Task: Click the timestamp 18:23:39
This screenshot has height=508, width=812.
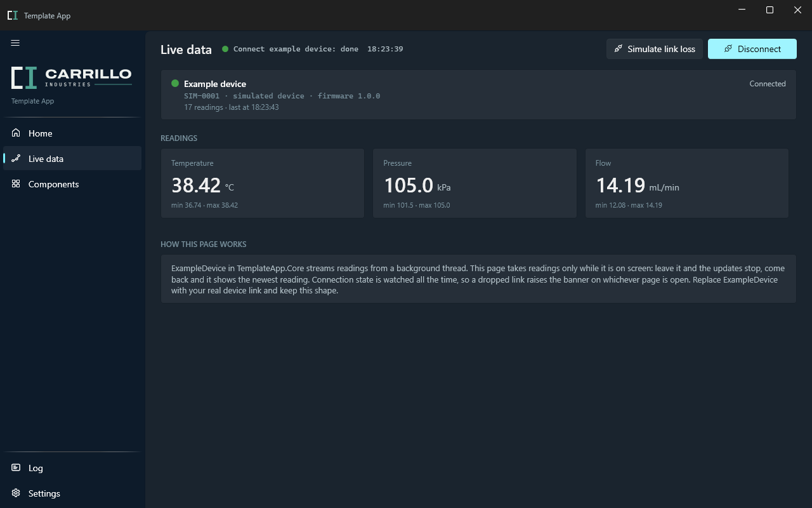Action: click(385, 49)
